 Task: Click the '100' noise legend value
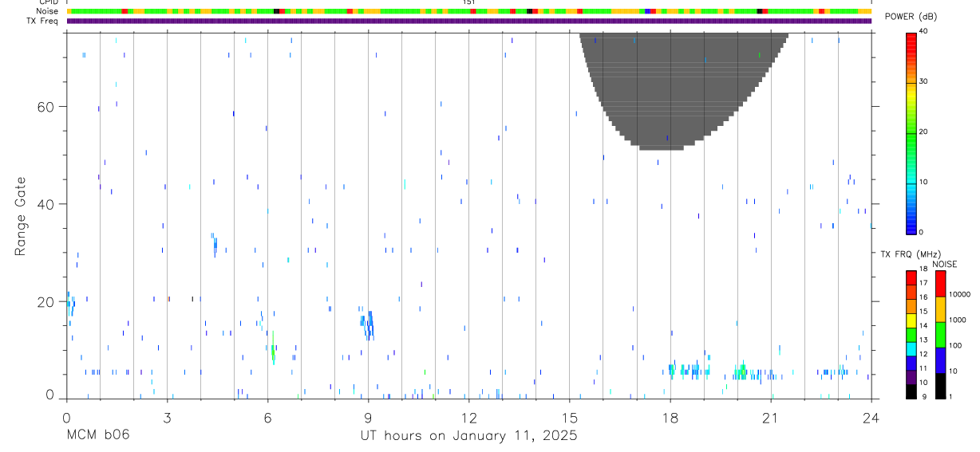coord(956,346)
